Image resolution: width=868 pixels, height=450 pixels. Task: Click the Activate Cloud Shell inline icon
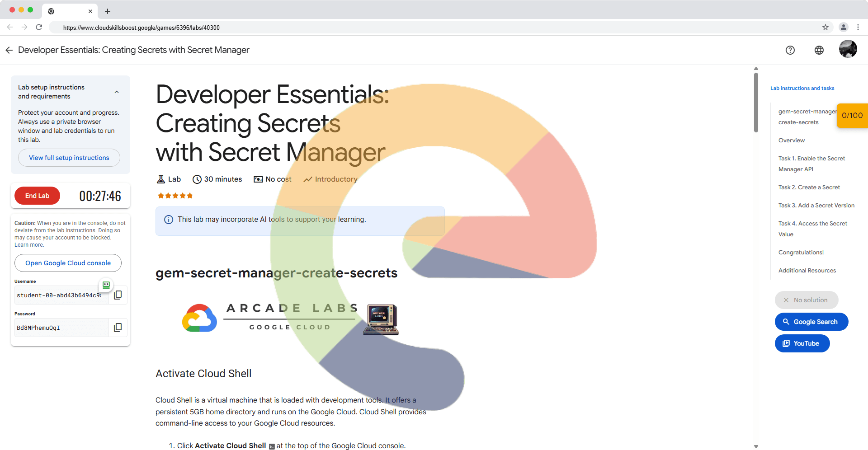pyautogui.click(x=272, y=446)
